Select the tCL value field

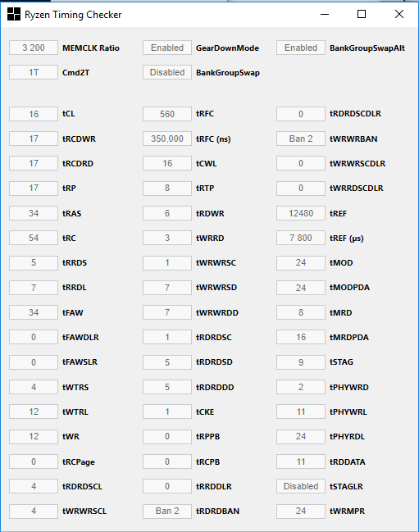(34, 114)
